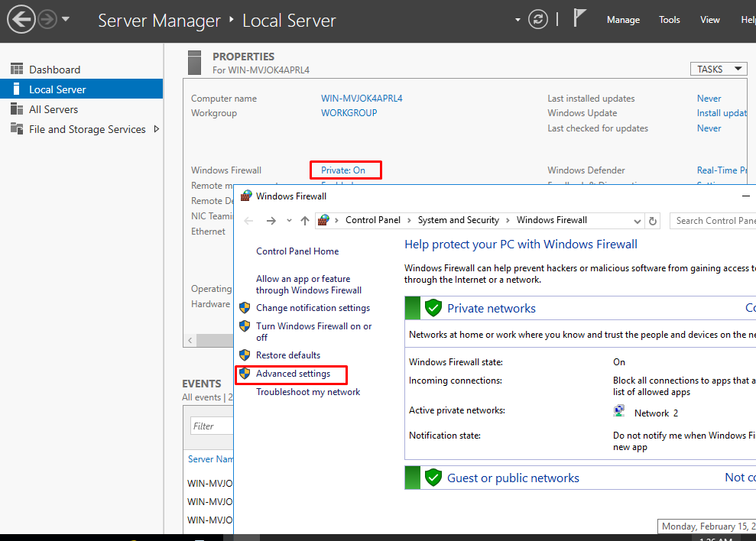Screen dimensions: 756x541
Task: Click Troubleshoot my network link
Action: [308, 392]
